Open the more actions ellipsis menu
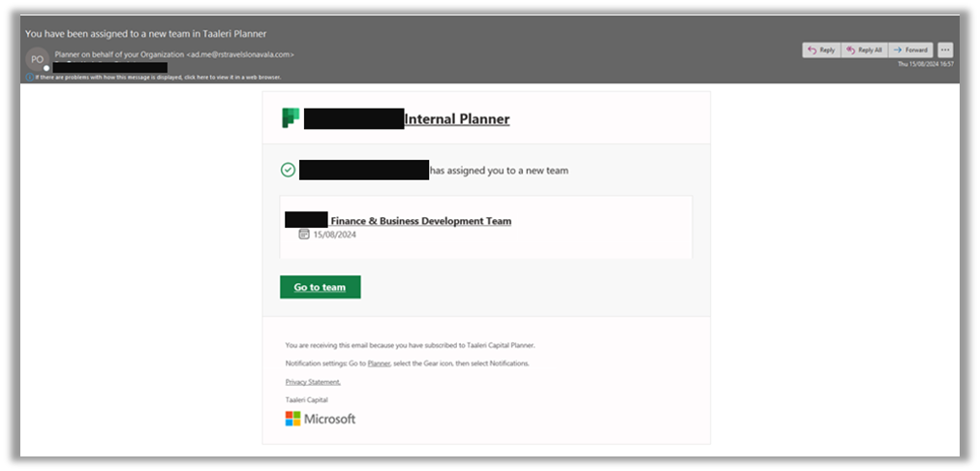Image resolution: width=980 pixels, height=471 pixels. click(945, 49)
